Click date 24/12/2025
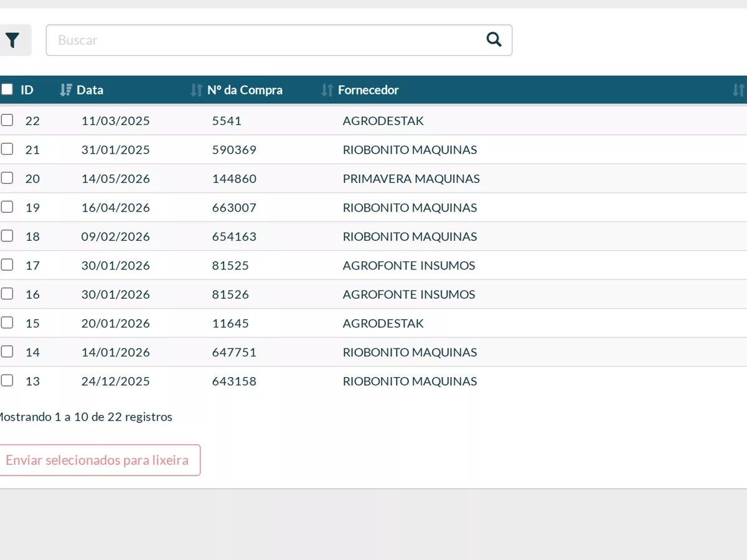This screenshot has width=747, height=560. [116, 381]
